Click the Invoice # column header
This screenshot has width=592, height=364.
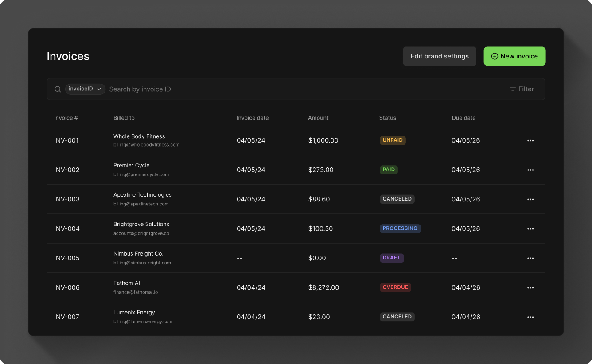click(66, 118)
